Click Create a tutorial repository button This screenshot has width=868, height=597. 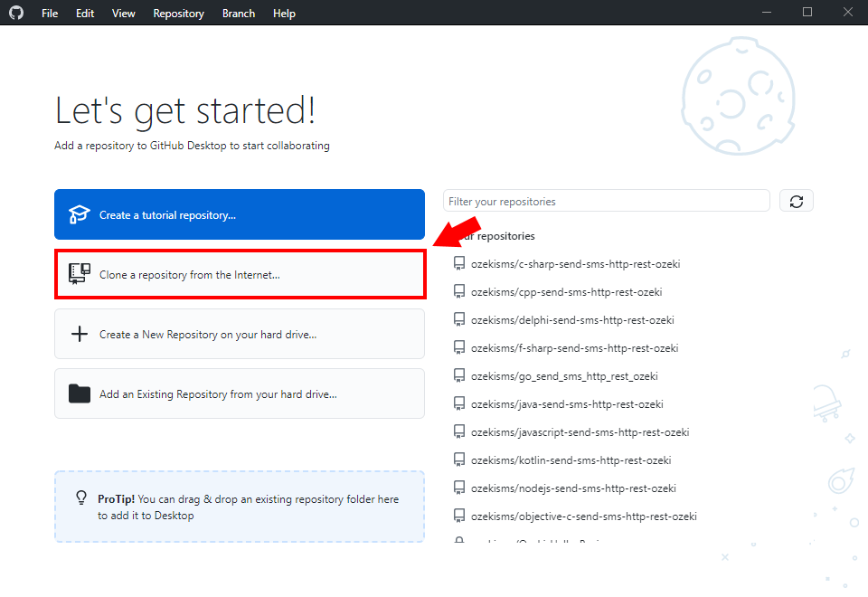point(240,213)
